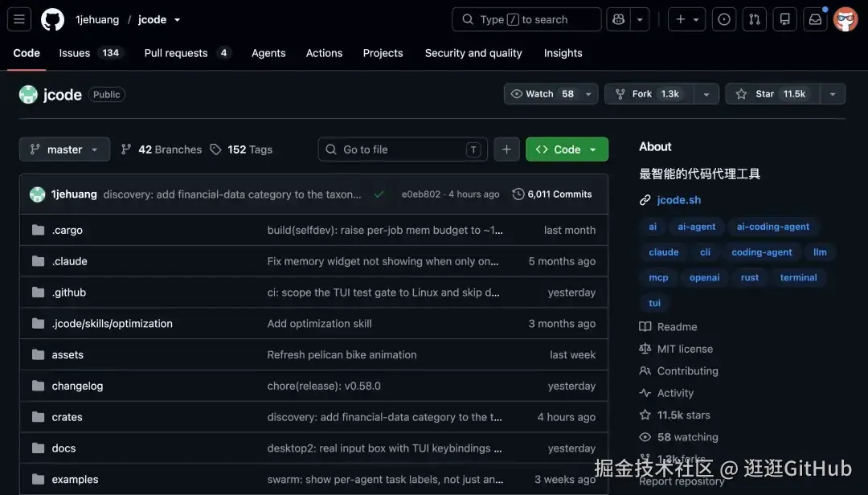Viewport: 868px width, 495px height.
Task: Fork the repository with Fork button
Action: click(650, 93)
